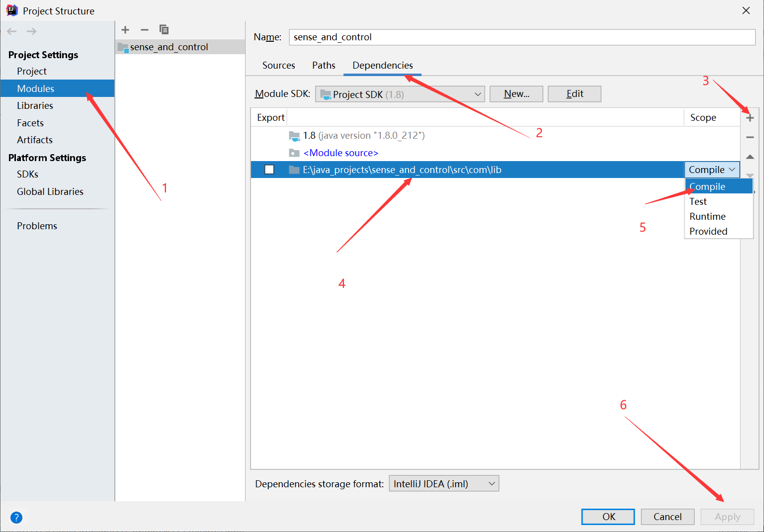Add a new module with the plus icon

click(x=125, y=30)
